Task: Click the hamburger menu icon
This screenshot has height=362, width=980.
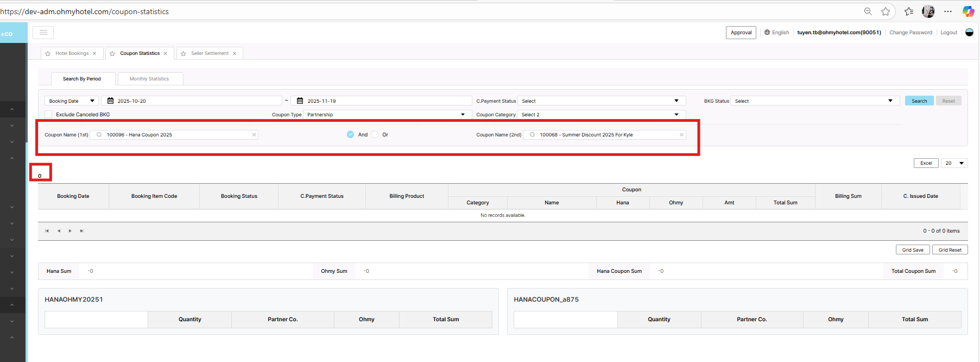Action: pos(43,33)
